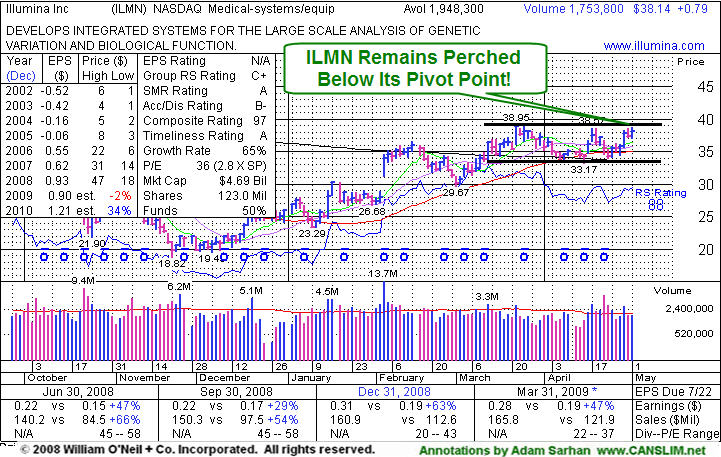
Task: Select the Timeliness Rating row
Action: coord(205,136)
